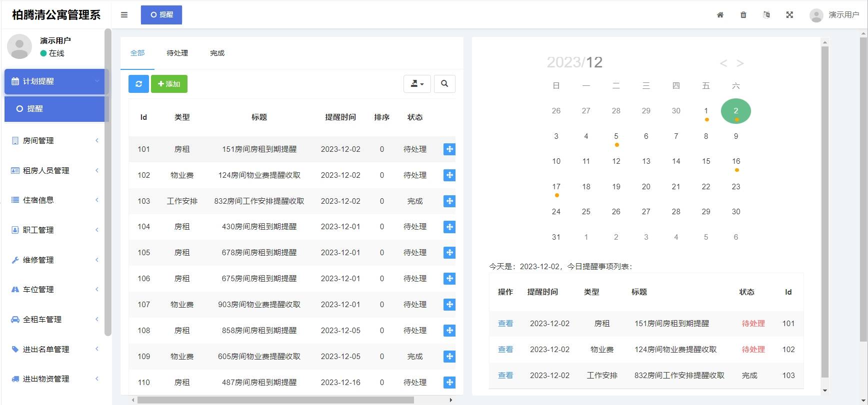Screen dimensions: 868x405
Task: Expand the 全租车管理 menu
Action: [55, 320]
